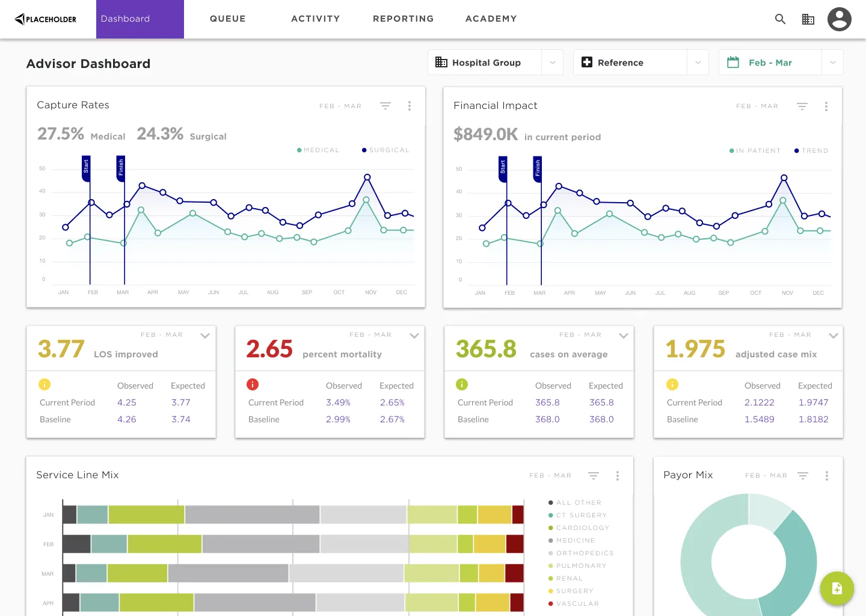Expand the Reference dropdown arrow
Screen dimensions: 866x616
click(x=698, y=63)
